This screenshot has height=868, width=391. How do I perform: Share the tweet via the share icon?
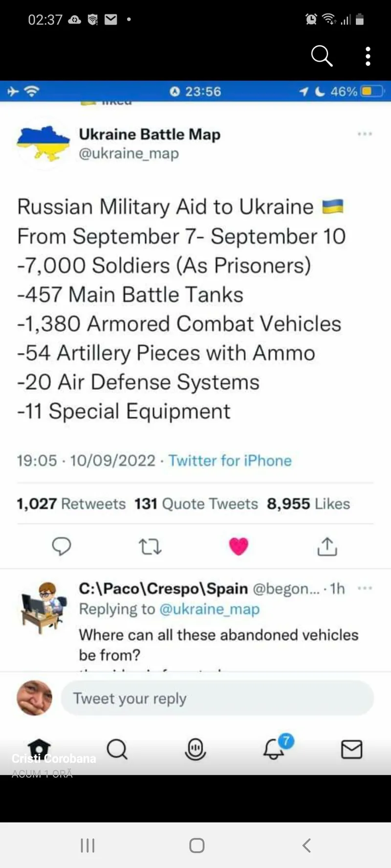click(x=327, y=546)
